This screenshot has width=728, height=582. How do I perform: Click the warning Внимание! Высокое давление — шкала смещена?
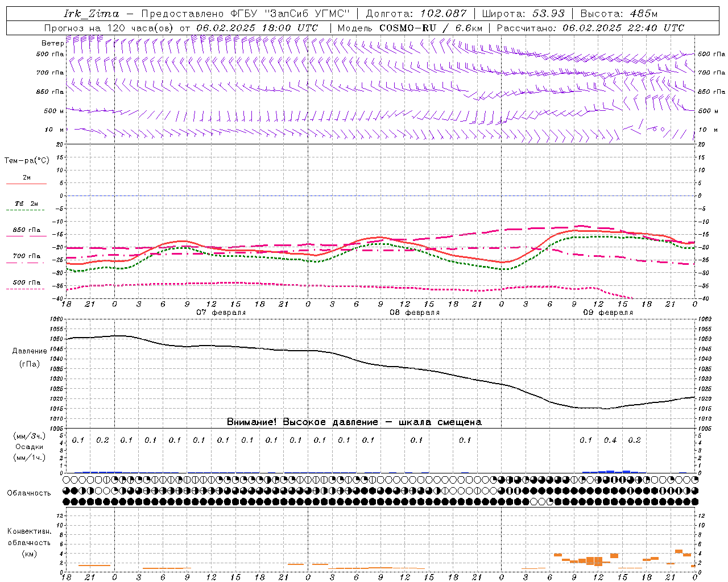354,422
